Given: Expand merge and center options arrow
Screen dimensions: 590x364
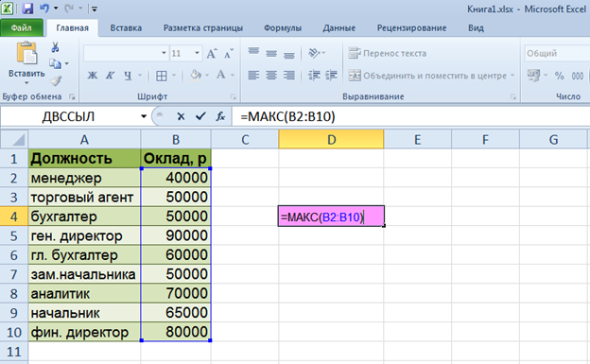Looking at the screenshot, I should click(512, 76).
